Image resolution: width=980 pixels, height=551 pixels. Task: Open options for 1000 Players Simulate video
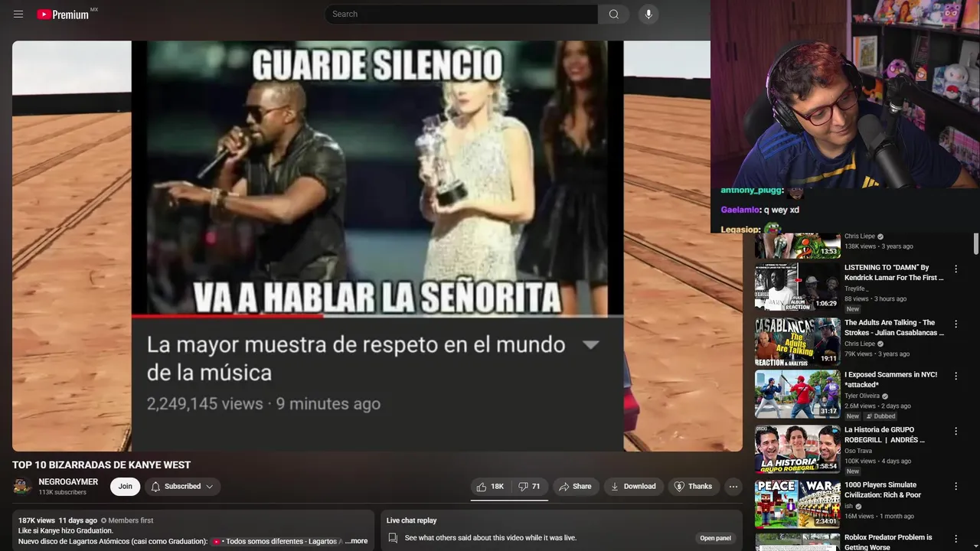click(x=955, y=487)
